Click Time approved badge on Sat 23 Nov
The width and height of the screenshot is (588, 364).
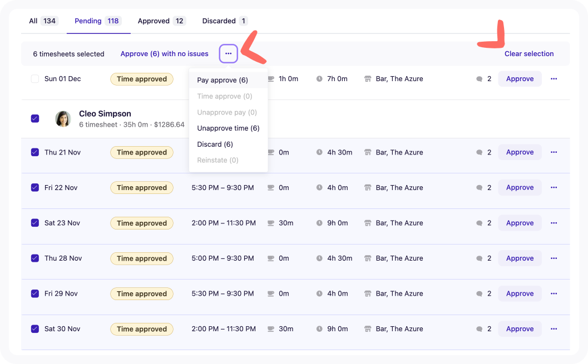click(x=142, y=223)
